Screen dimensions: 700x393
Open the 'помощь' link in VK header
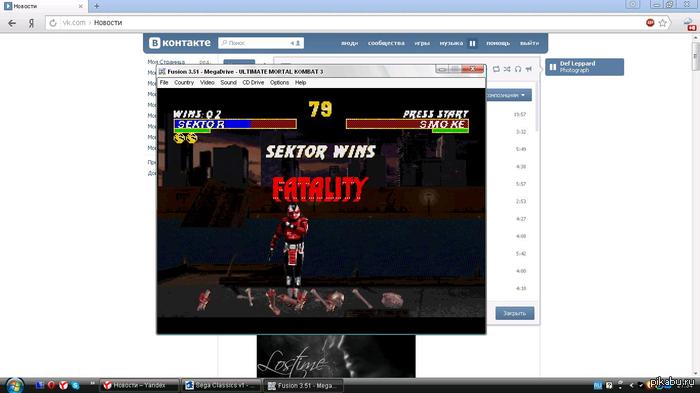tap(498, 43)
